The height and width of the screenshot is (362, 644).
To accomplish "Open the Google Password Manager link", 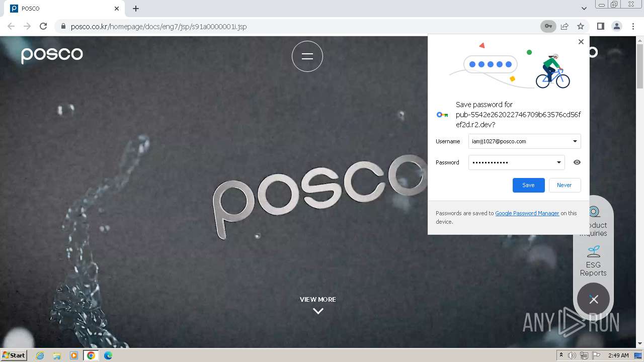I will (527, 213).
